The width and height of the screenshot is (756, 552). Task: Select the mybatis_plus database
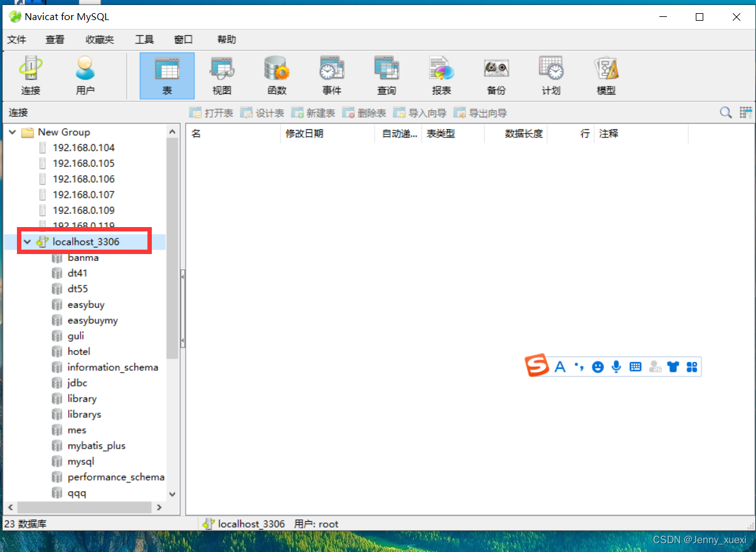97,445
